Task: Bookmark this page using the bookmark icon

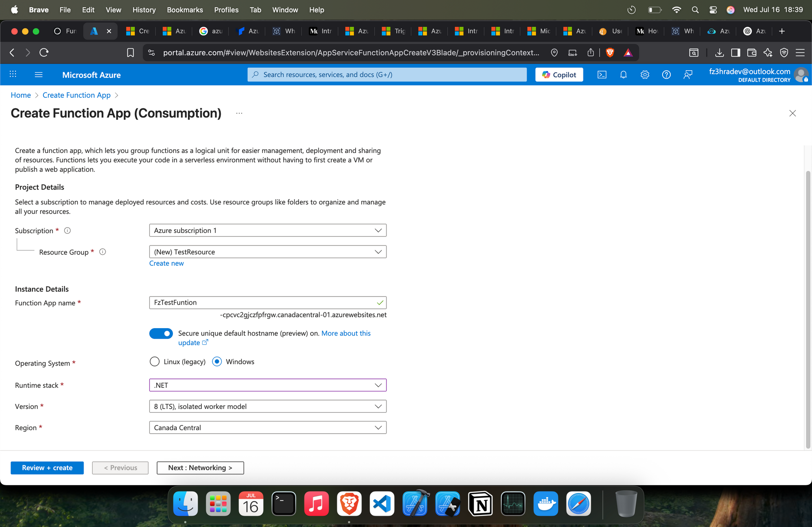Action: click(x=130, y=52)
